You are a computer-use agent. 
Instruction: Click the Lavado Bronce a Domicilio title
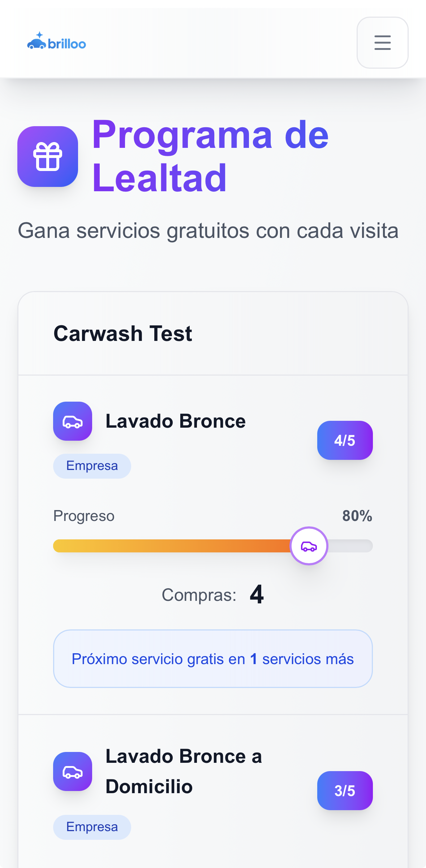click(x=184, y=771)
